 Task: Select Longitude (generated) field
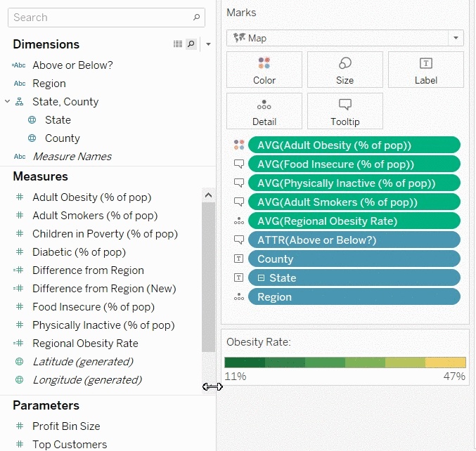click(87, 380)
